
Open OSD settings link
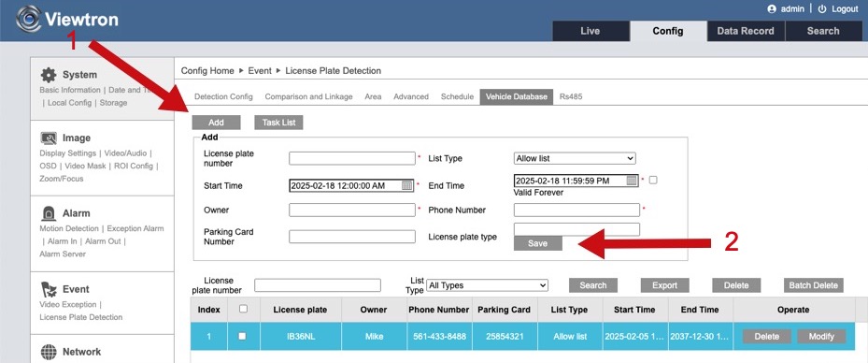pos(48,166)
